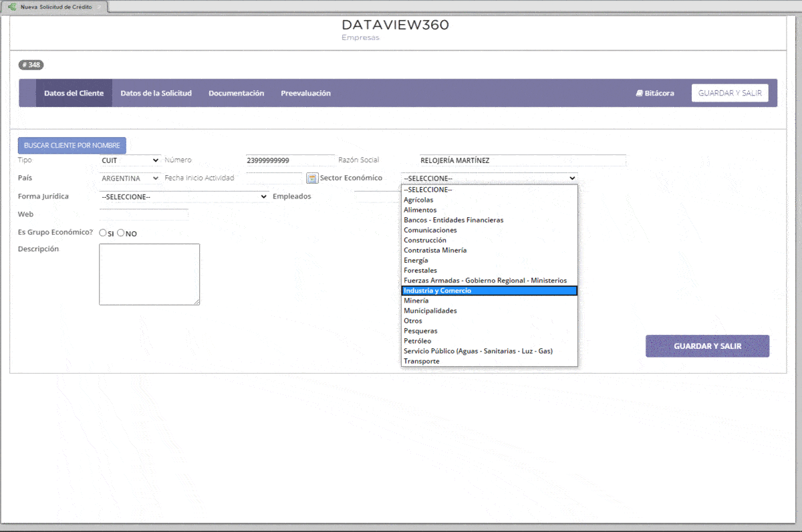Focus the Fecha Inicio Actividad field
Screen dimensions: 802x532
click(x=275, y=178)
